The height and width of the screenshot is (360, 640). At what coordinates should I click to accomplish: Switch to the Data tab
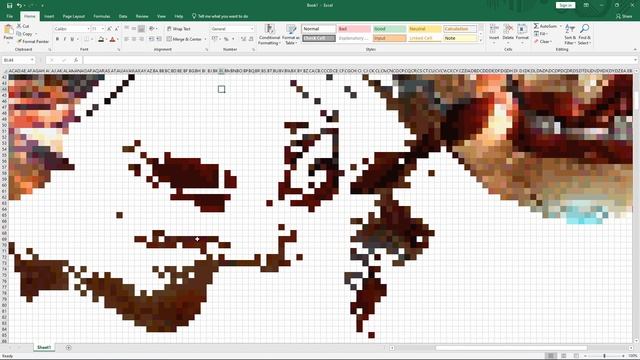pos(123,16)
